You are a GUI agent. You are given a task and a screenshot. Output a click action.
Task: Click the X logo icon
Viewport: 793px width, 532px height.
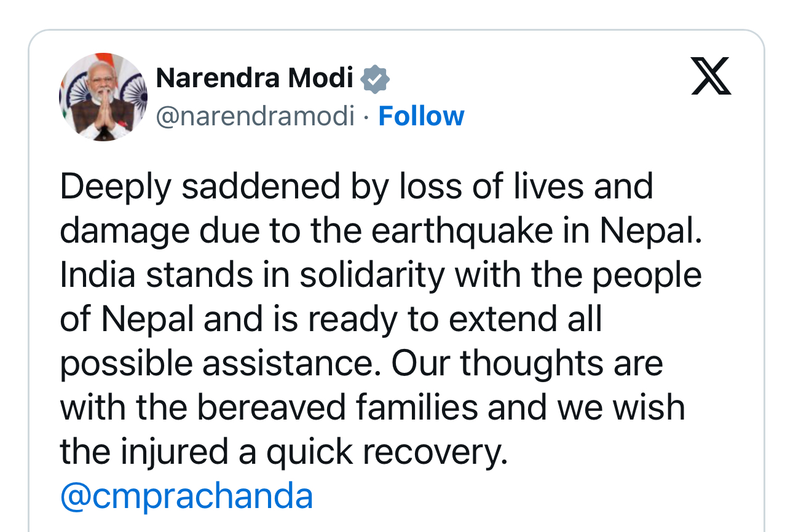coord(711,76)
